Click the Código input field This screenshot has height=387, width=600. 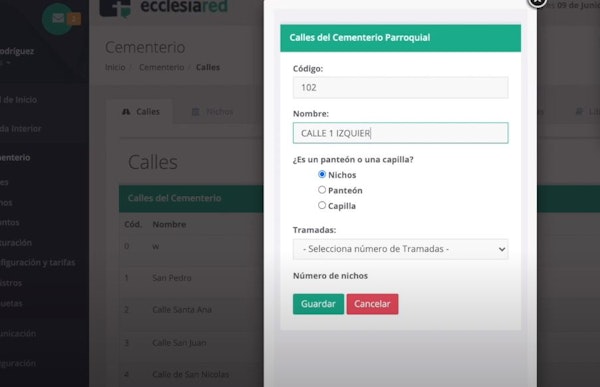[x=401, y=88]
